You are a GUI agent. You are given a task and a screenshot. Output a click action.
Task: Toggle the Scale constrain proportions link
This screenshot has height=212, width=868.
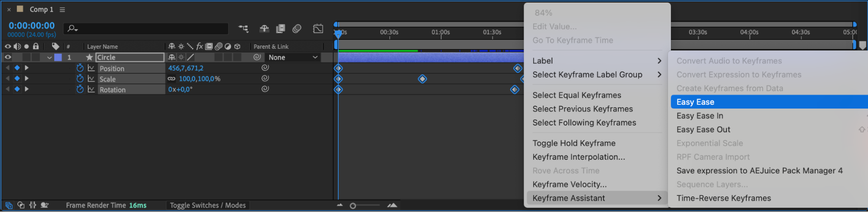coord(172,79)
